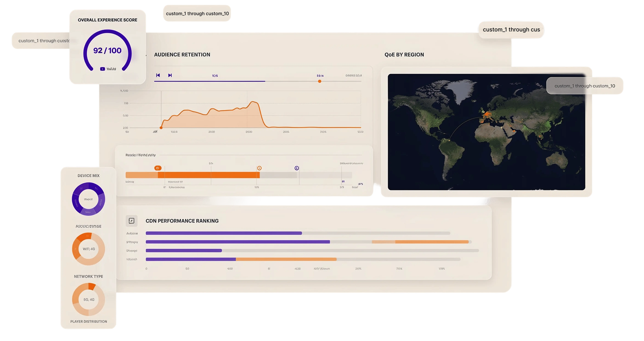Image resolution: width=644 pixels, height=341 pixels.
Task: Click the Device Mix purple donut chart
Action: coord(89,199)
